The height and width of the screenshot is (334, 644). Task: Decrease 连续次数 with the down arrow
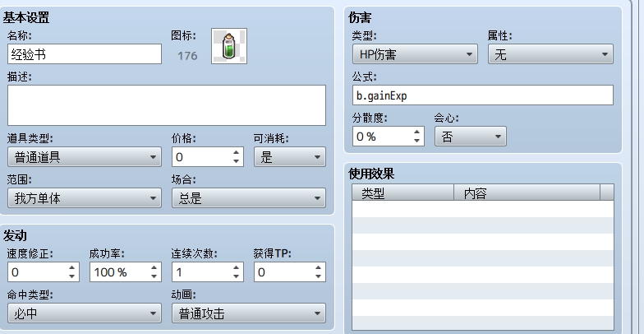pyautogui.click(x=237, y=276)
